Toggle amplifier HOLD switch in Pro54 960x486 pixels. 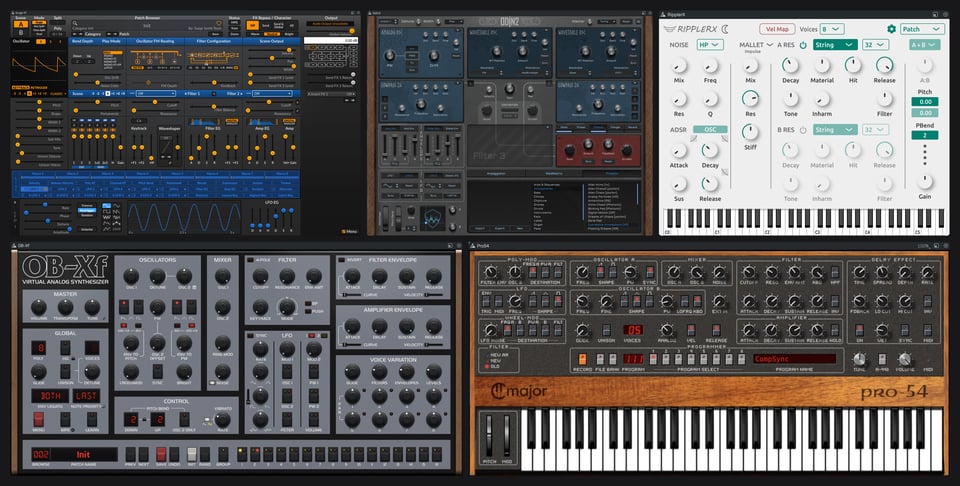pos(836,331)
